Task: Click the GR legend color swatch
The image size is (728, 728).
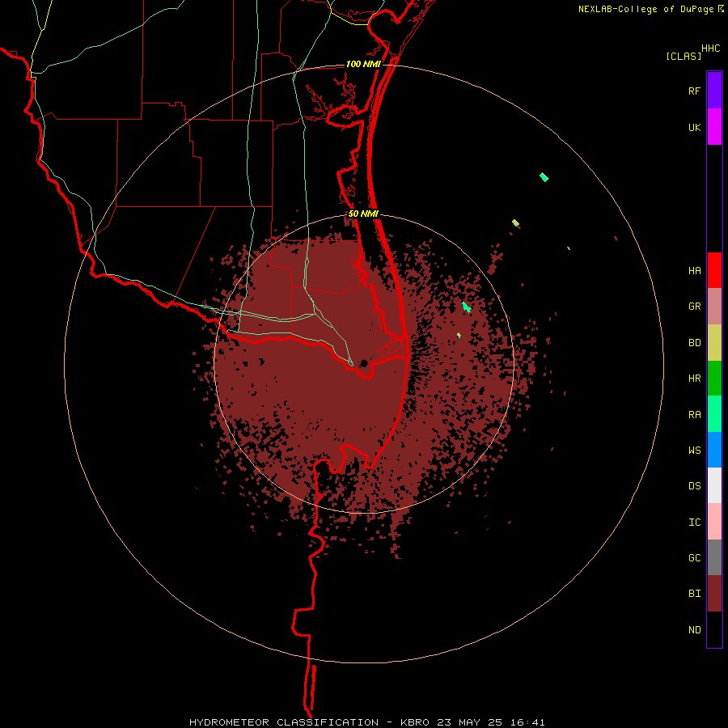Action: point(714,307)
